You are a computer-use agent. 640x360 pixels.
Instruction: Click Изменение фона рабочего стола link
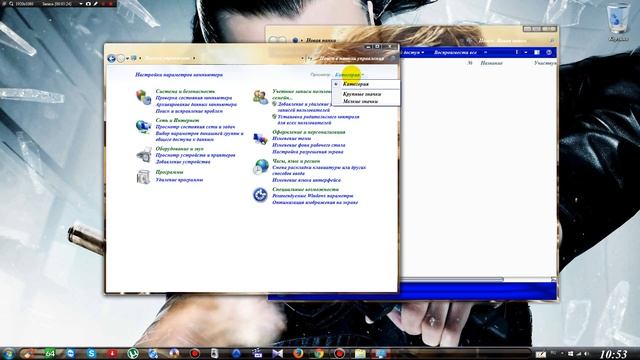coord(309,145)
